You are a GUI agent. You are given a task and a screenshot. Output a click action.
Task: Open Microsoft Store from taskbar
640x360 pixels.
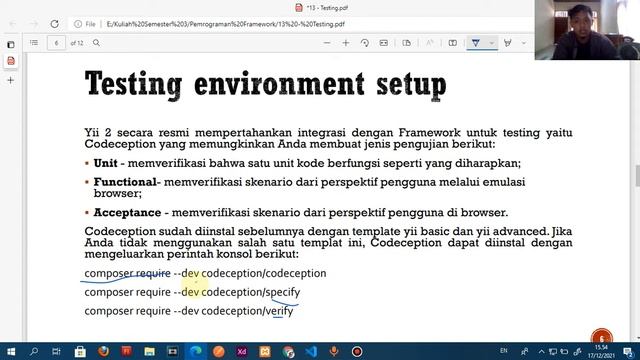point(80,351)
